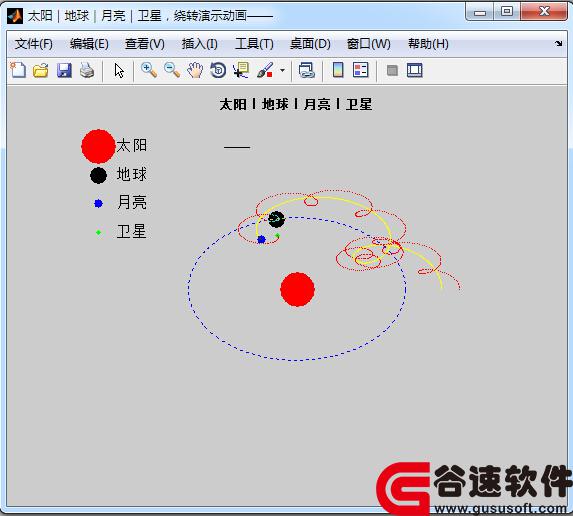573x516 pixels.
Task: Click the large red sun legend marker
Action: coord(98,146)
